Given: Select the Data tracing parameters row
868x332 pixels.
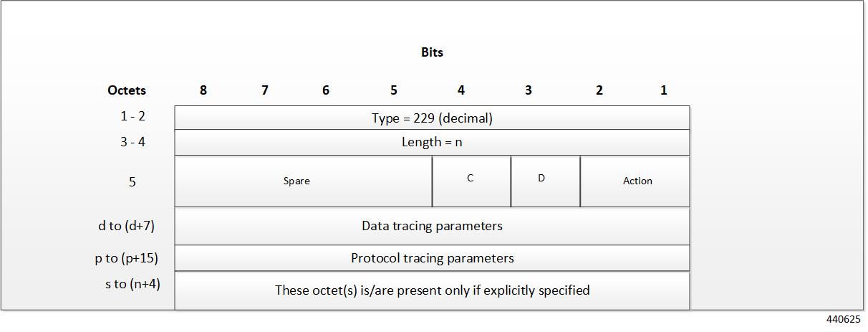Looking at the screenshot, I should pos(432,226).
